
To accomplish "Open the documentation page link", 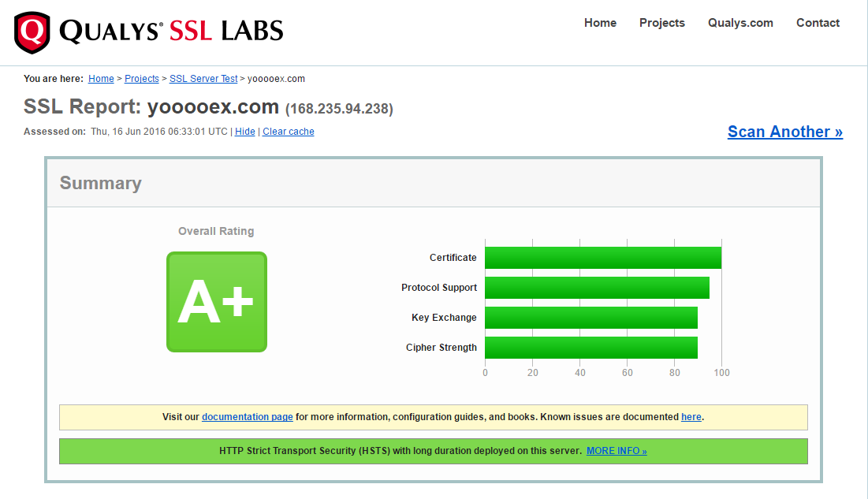I will 247,417.
